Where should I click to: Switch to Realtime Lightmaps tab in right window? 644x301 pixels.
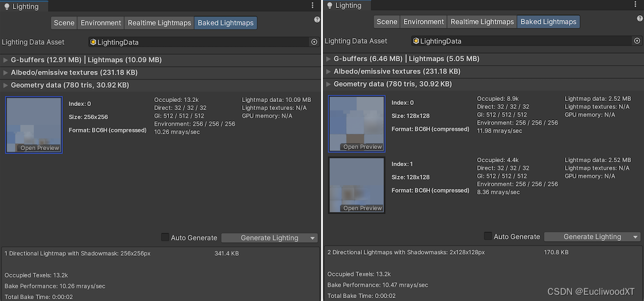tap(482, 22)
